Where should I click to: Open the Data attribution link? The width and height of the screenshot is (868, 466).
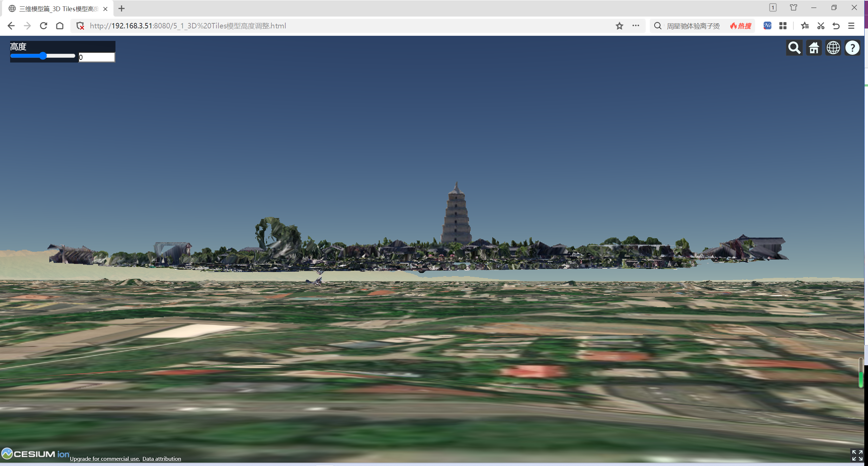click(x=161, y=459)
